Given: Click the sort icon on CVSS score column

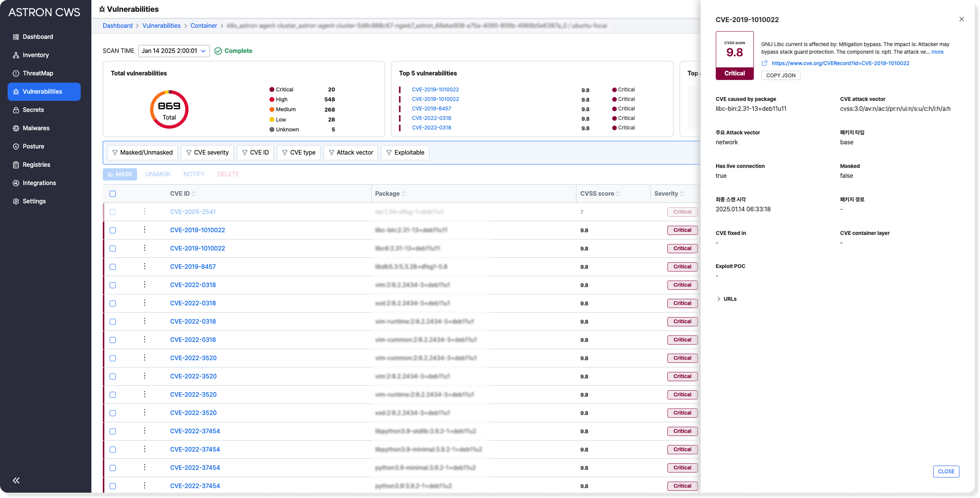Looking at the screenshot, I should pos(618,194).
